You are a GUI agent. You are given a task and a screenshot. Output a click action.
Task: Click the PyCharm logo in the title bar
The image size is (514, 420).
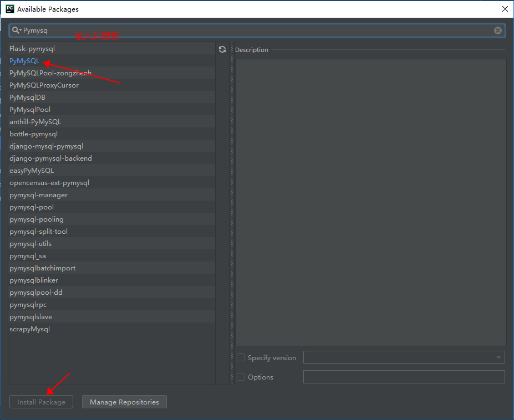[10, 9]
